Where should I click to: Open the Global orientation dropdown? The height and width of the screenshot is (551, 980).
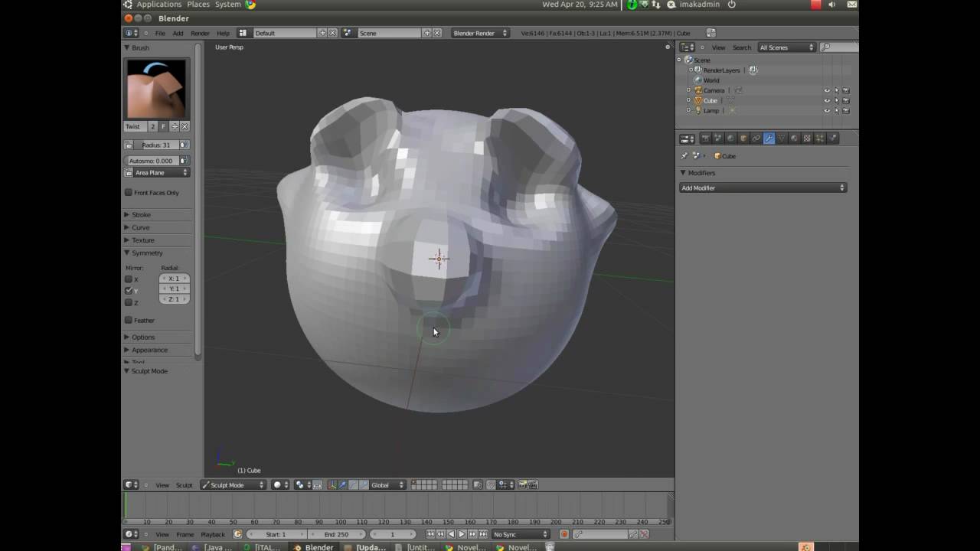387,484
